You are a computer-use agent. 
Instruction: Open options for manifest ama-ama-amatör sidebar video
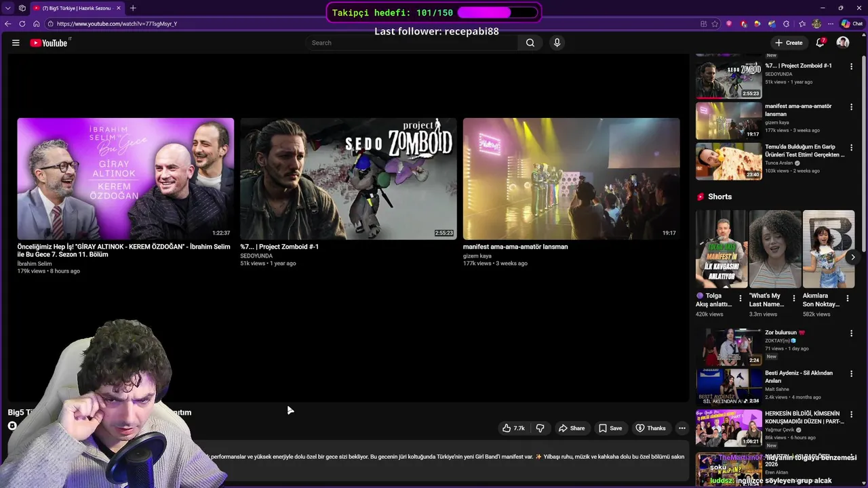pos(851,107)
